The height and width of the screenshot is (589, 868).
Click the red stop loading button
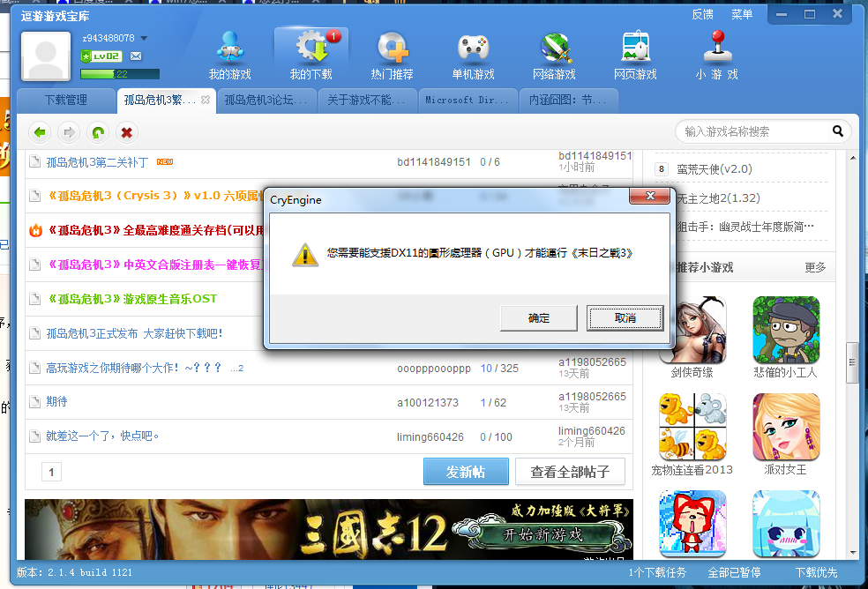coord(127,132)
